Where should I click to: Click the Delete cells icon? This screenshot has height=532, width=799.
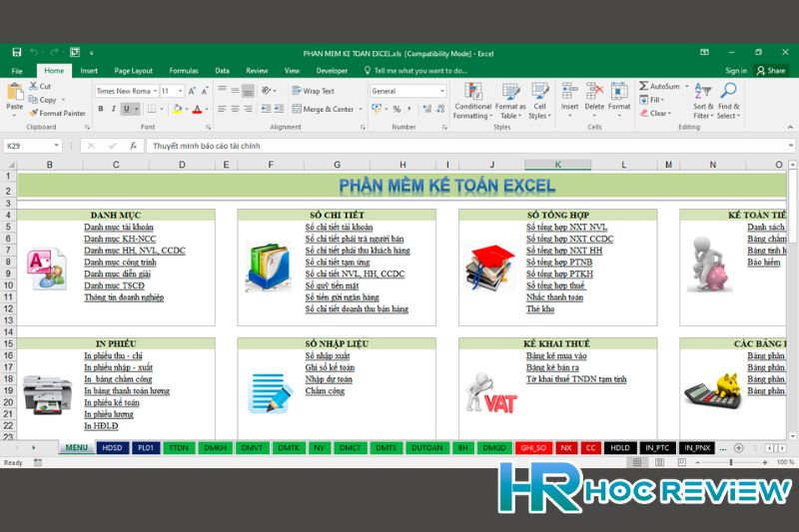click(x=594, y=92)
